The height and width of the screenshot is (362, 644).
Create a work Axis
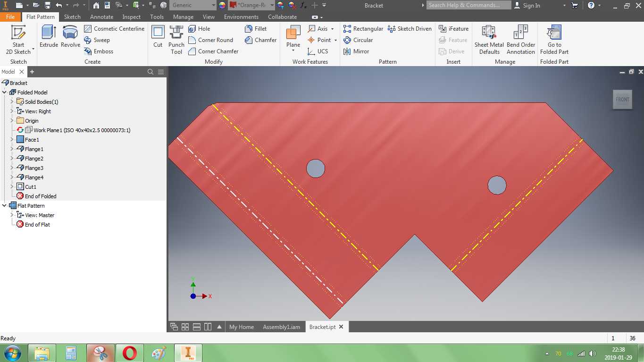(318, 29)
